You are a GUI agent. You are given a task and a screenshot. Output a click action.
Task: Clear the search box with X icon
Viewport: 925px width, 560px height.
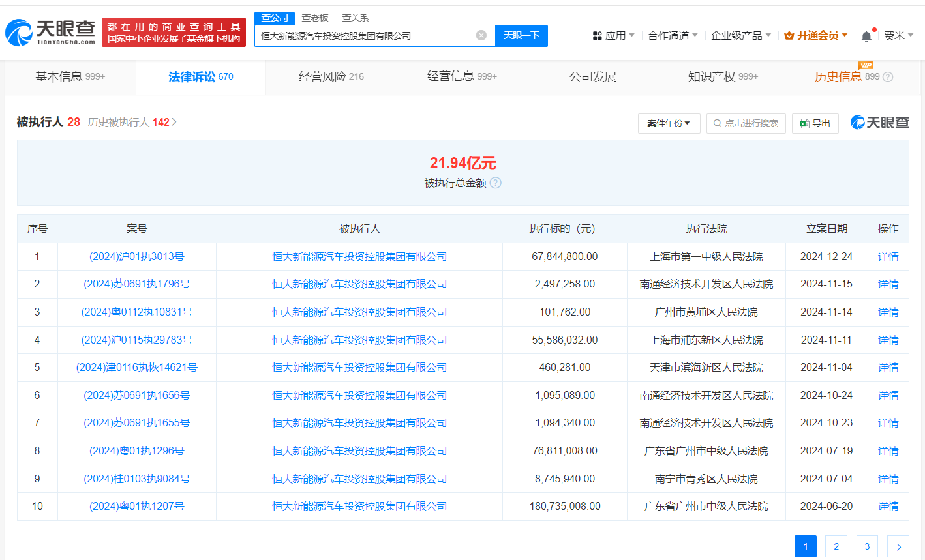point(481,35)
